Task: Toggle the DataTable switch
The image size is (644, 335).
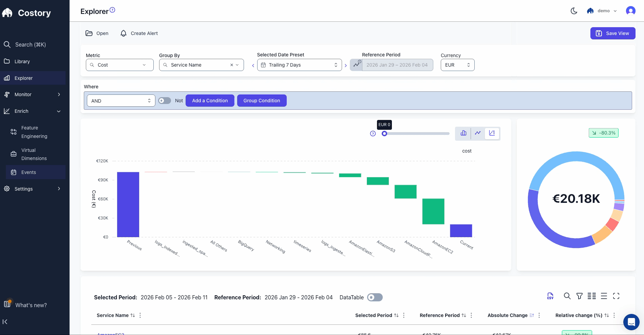Action: point(375,297)
